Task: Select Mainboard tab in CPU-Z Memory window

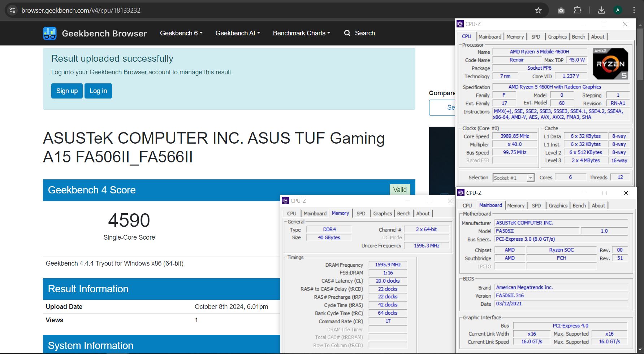Action: 315,214
